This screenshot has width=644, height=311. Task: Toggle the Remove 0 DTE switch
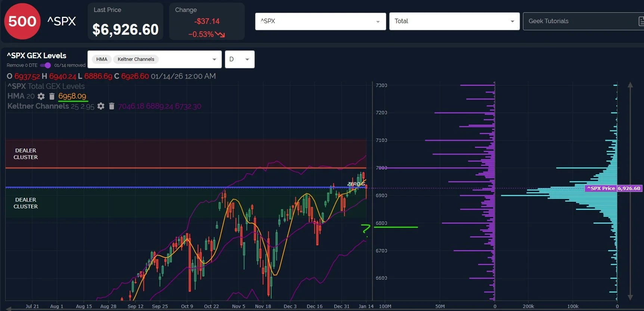[45, 65]
